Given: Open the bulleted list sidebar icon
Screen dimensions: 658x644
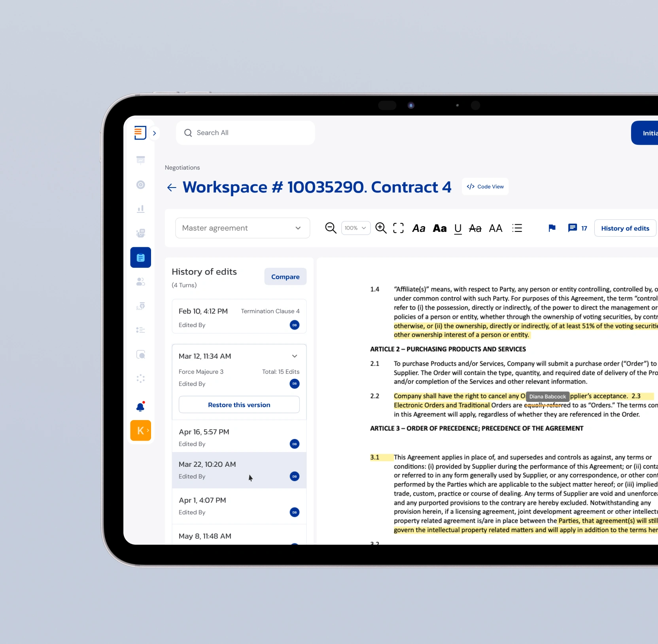Looking at the screenshot, I should pyautogui.click(x=140, y=330).
